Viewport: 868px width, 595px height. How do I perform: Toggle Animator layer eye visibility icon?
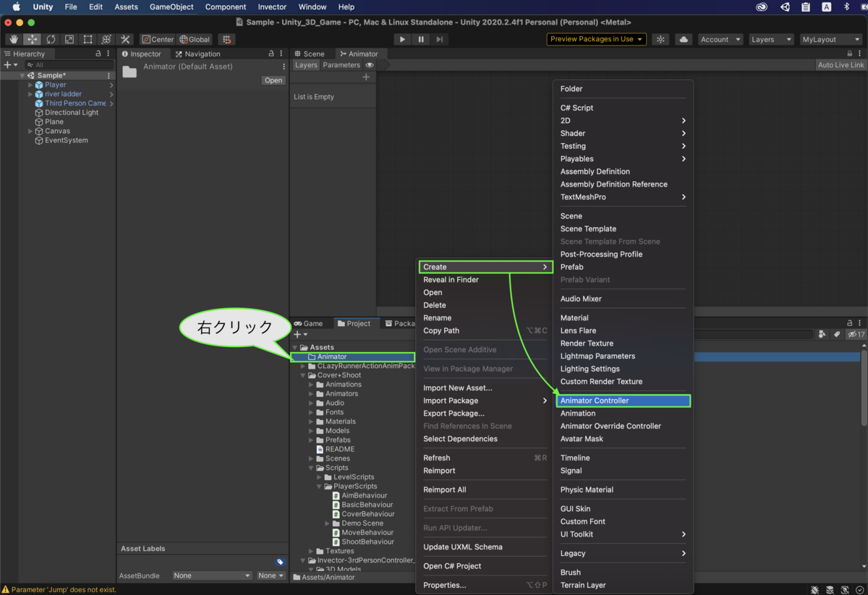tap(370, 65)
